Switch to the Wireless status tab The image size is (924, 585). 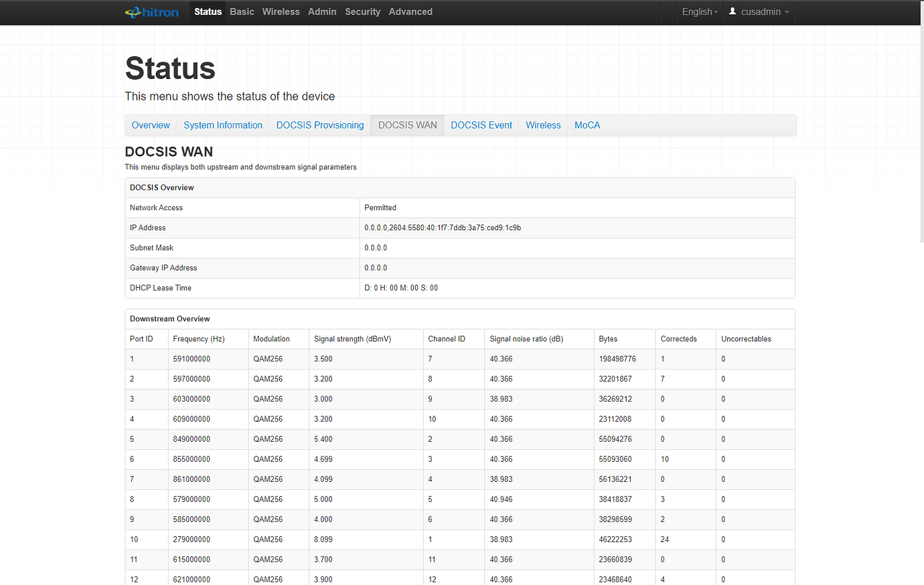click(542, 125)
